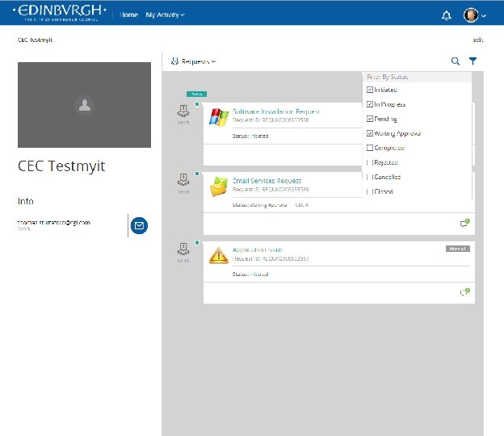Uncheck the In Progress status filter
The height and width of the screenshot is (436, 504).
click(x=370, y=104)
